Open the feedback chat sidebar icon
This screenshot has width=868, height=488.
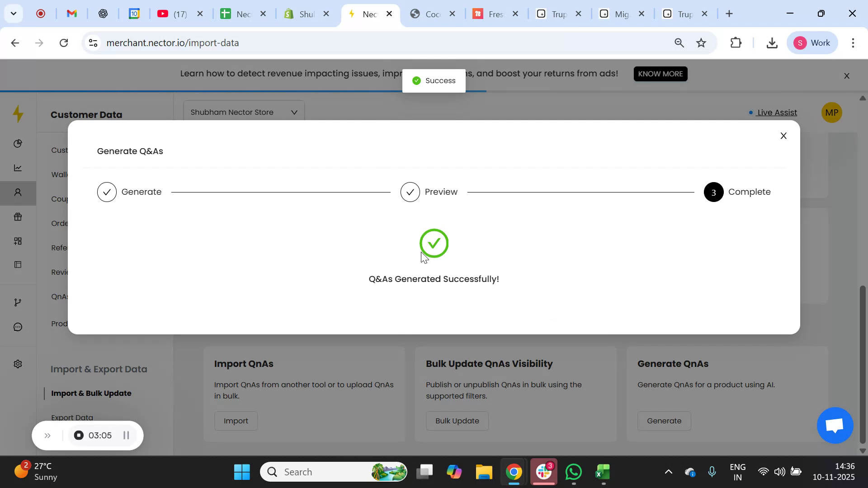(x=18, y=327)
